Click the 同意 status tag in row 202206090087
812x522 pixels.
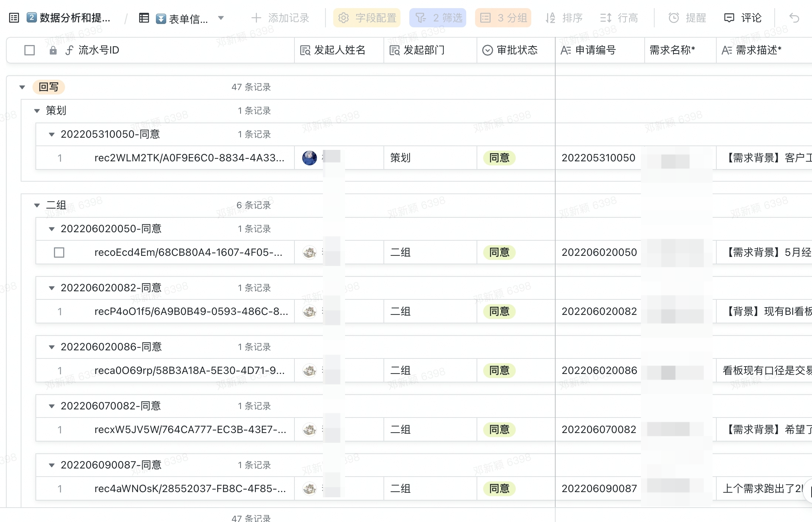(x=499, y=489)
